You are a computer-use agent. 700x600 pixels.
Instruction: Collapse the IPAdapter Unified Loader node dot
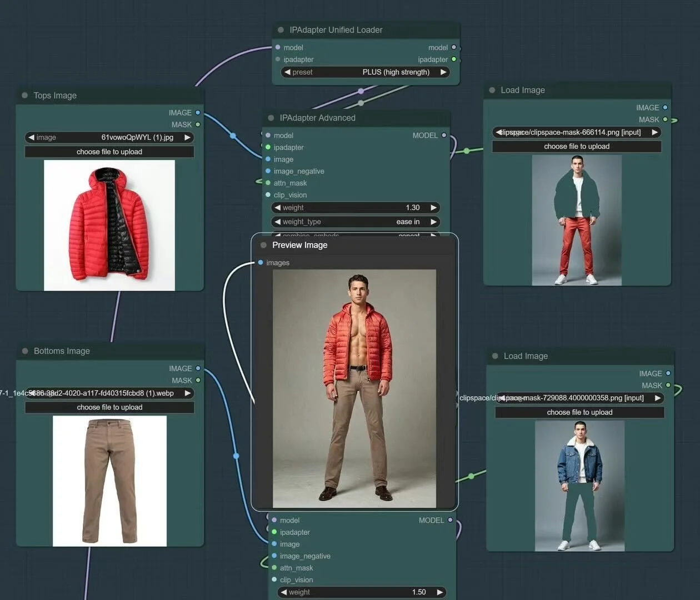coord(280,30)
